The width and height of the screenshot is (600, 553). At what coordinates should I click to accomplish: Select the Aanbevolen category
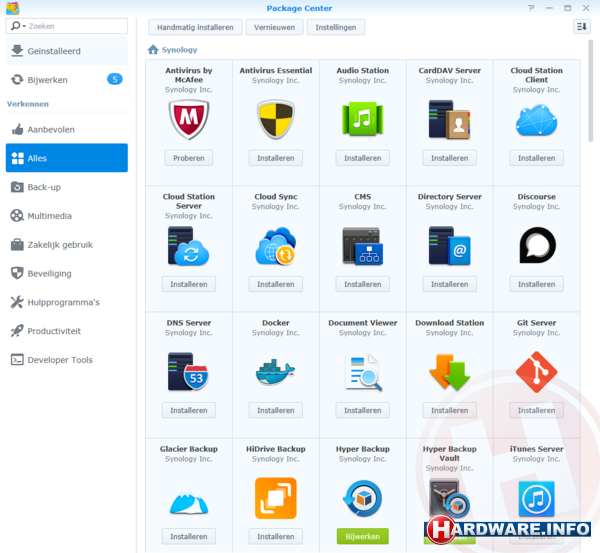tap(67, 129)
